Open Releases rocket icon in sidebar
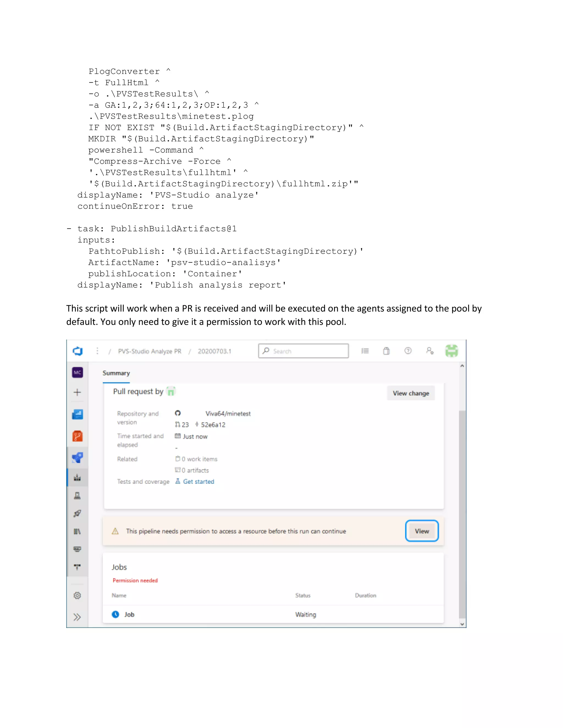The height and width of the screenshot is (728, 563). coord(77,513)
